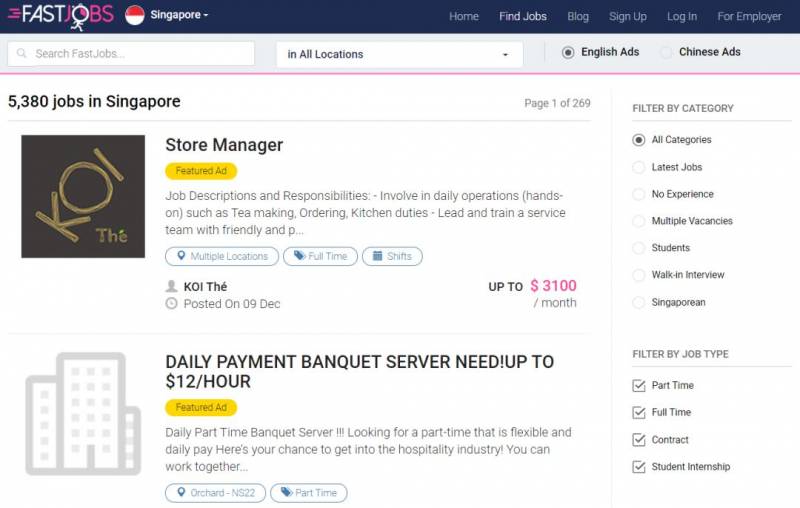Toggle the Student Internship checkbox
This screenshot has width=800, height=508.
(x=639, y=467)
